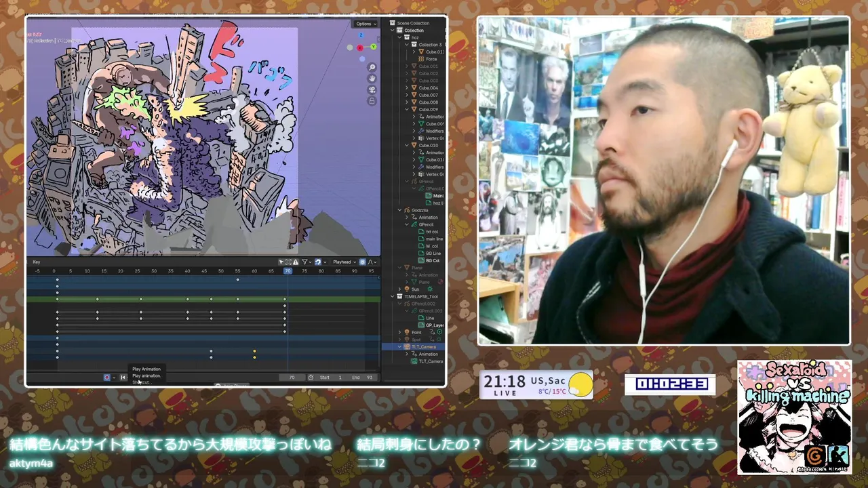Click the highlighted TLT_Camera object icon
The height and width of the screenshot is (488, 868).
(407, 346)
